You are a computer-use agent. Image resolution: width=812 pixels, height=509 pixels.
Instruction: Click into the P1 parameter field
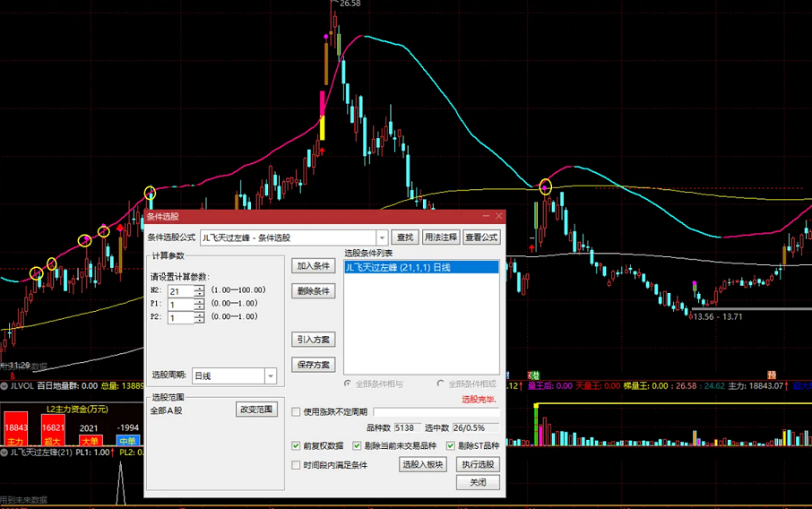click(181, 305)
